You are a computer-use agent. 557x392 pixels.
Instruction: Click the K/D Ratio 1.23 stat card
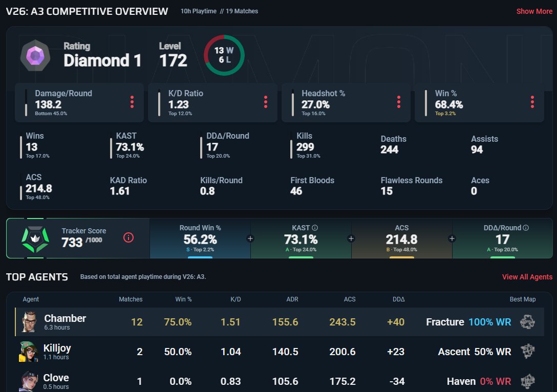coord(212,103)
